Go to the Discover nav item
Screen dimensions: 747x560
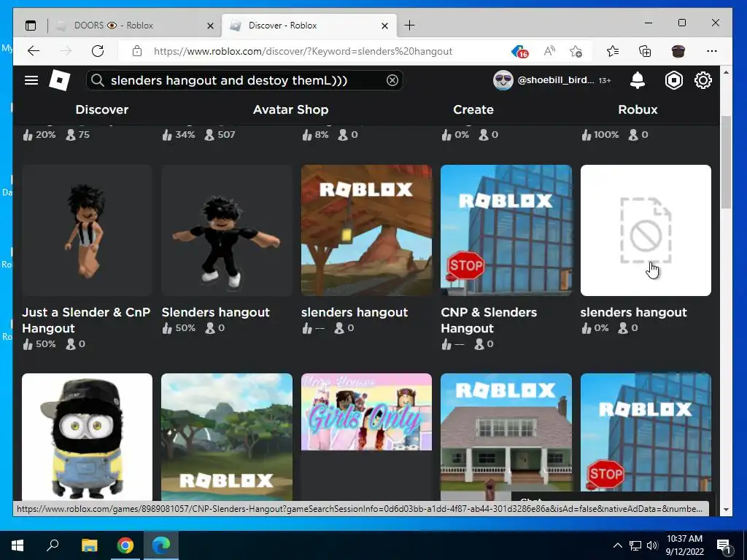pyautogui.click(x=102, y=109)
